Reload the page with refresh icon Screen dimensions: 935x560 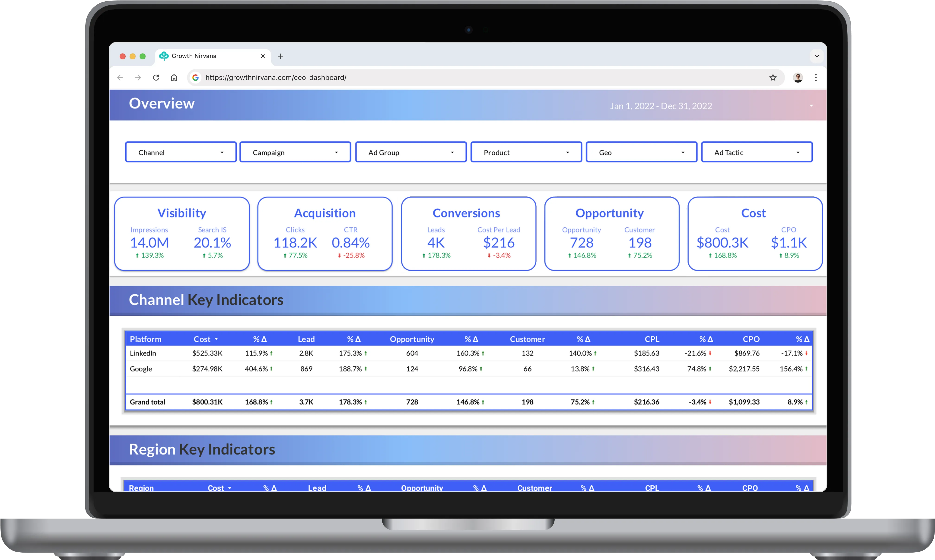coord(156,77)
